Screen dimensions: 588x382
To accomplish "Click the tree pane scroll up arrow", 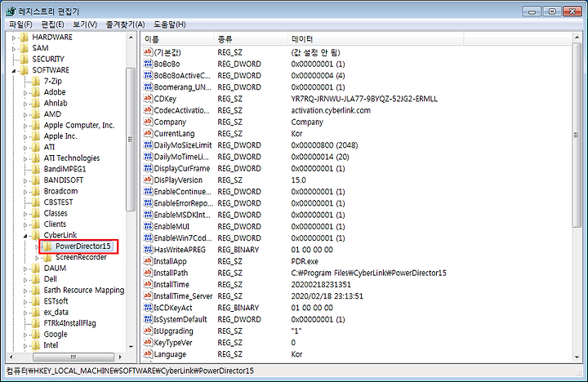I will pos(131,38).
